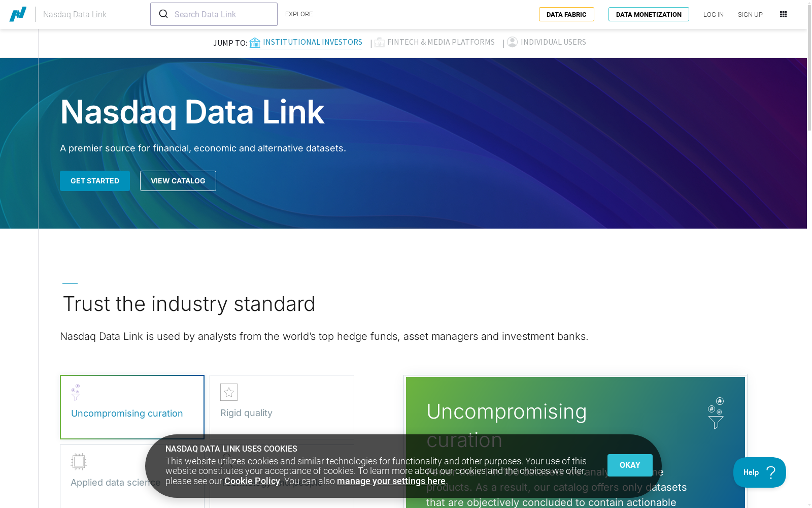Click the Help question mark icon

pyautogui.click(x=771, y=472)
